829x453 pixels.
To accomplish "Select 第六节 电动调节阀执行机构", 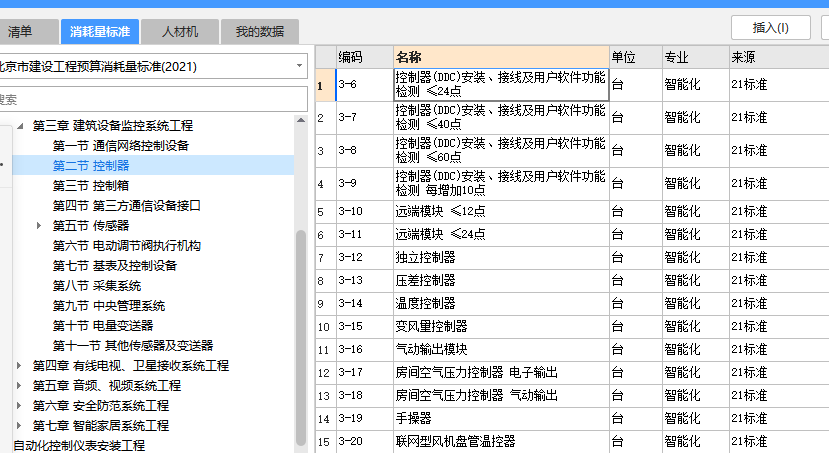I will pos(127,246).
